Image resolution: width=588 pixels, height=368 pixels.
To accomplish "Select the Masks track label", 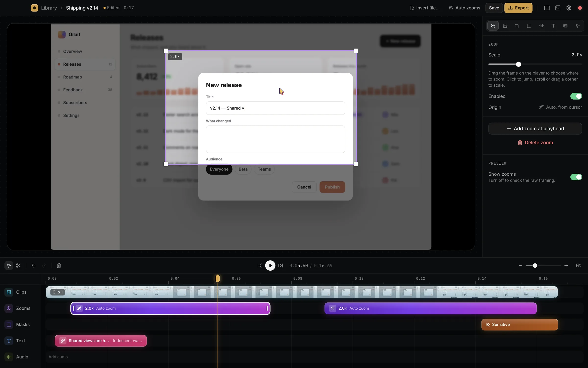I will 23,324.
